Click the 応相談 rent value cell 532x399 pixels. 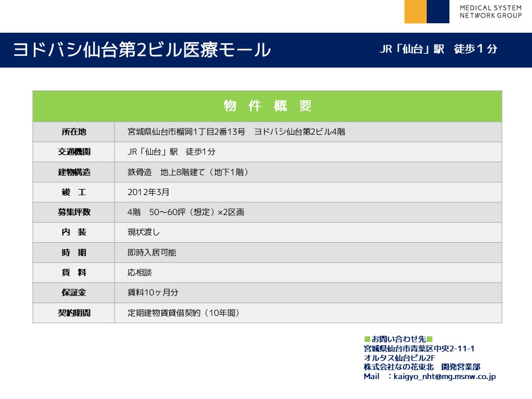click(140, 273)
